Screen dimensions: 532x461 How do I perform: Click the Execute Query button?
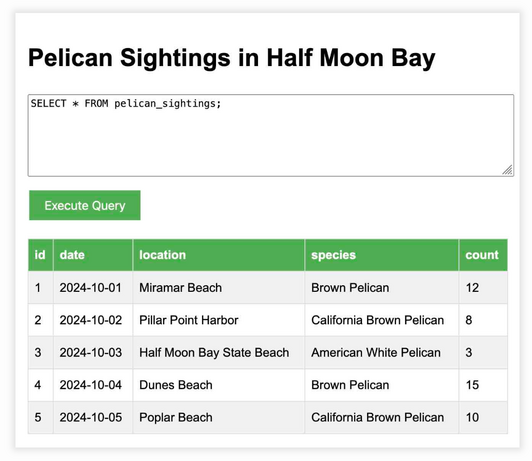coord(84,205)
